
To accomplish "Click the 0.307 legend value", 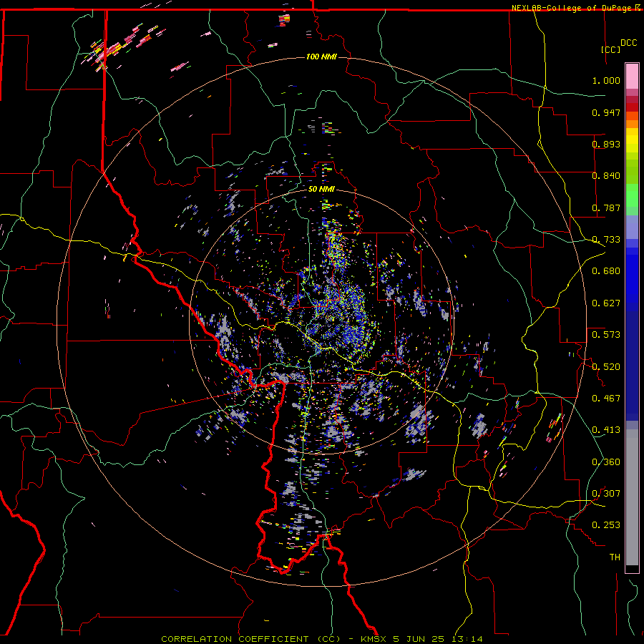I will [x=606, y=494].
